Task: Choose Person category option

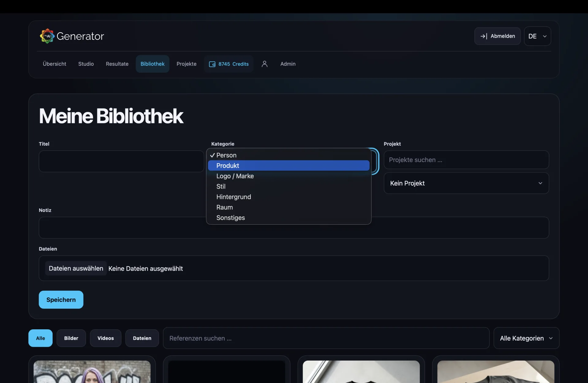Action: [289, 155]
